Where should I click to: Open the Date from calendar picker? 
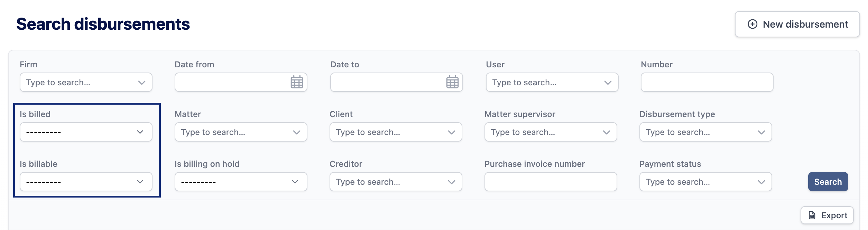[297, 82]
